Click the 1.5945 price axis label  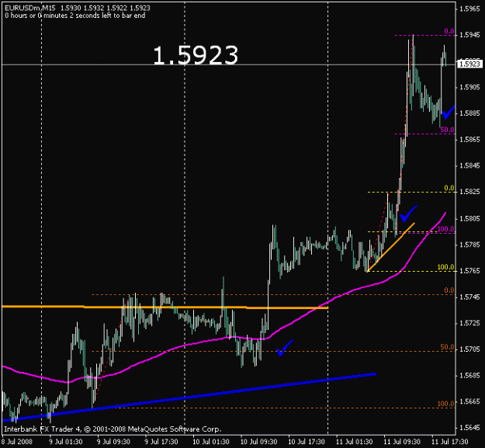469,35
